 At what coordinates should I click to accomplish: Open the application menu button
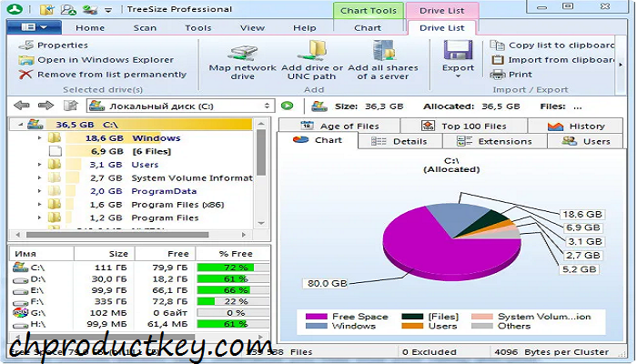point(35,27)
